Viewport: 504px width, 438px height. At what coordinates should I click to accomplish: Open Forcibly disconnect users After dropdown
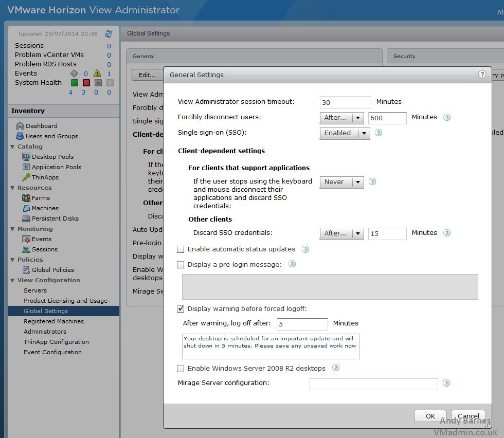[x=341, y=118]
